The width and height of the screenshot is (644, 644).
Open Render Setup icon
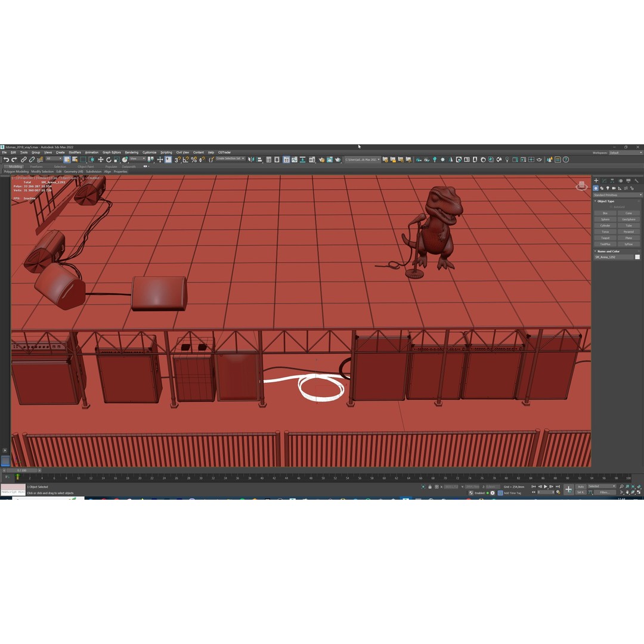[x=321, y=159]
